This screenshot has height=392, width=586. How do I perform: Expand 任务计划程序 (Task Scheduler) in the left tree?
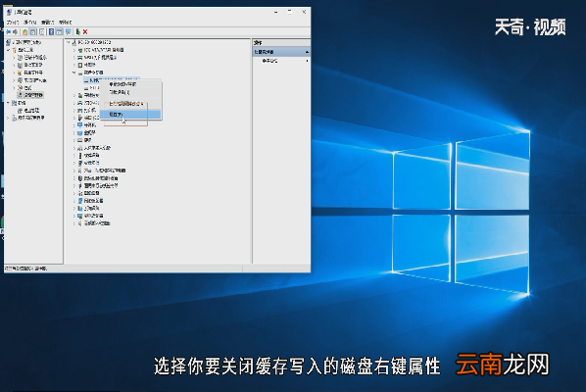click(14, 58)
